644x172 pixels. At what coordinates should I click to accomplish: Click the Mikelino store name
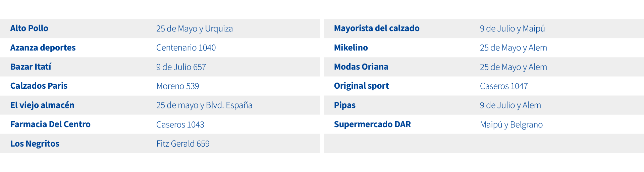351,48
